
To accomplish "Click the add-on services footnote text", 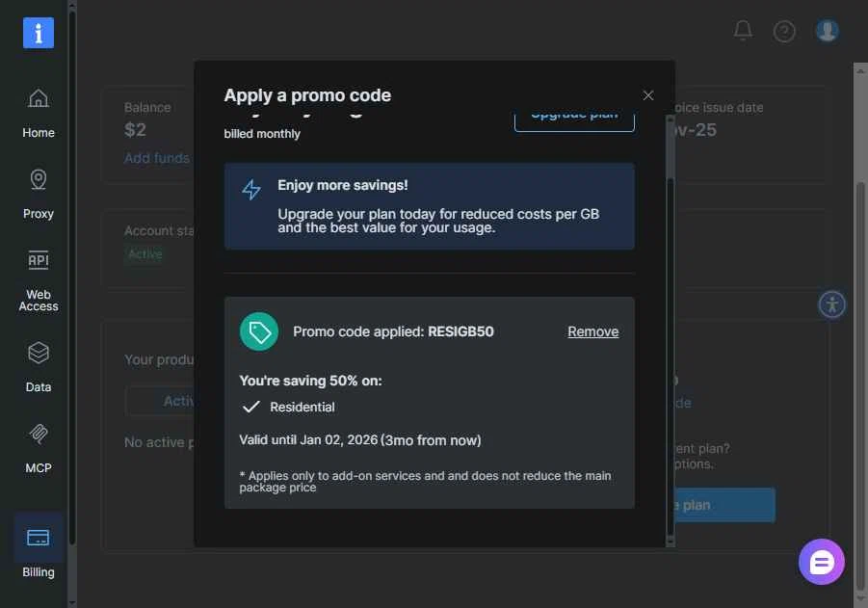I will click(425, 482).
